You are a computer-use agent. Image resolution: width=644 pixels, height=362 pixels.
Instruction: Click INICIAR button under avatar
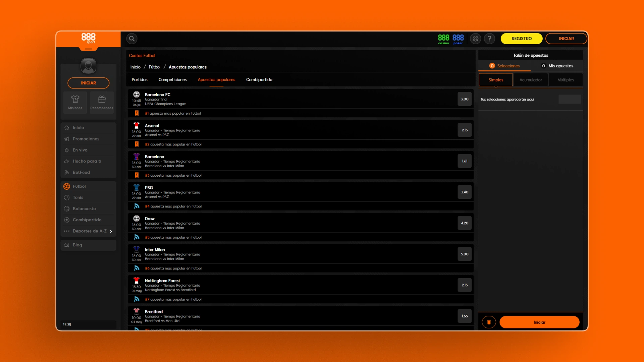89,83
